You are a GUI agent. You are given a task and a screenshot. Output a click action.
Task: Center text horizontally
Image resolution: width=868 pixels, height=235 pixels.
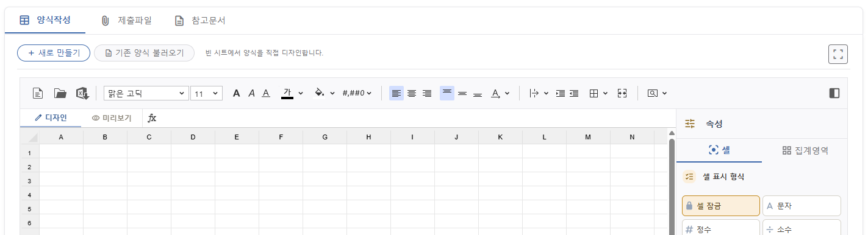click(x=412, y=93)
